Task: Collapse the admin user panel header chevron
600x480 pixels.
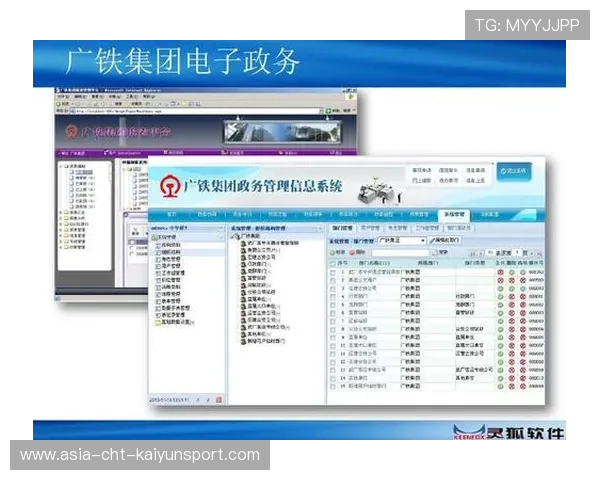Action: tap(220, 228)
